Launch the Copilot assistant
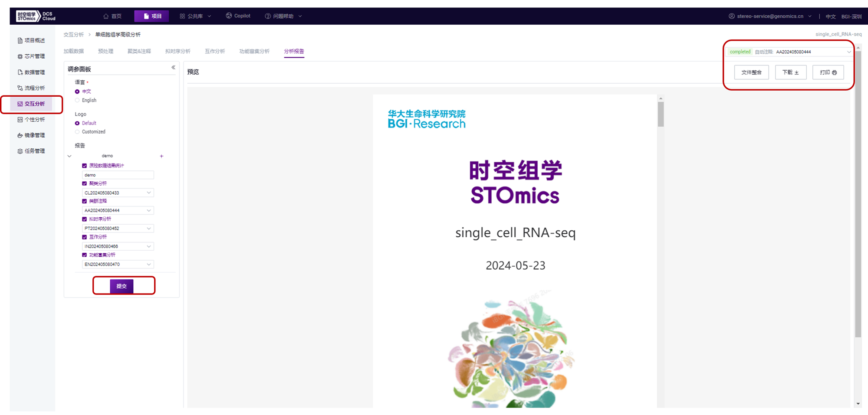The width and height of the screenshot is (868, 415). coord(238,16)
